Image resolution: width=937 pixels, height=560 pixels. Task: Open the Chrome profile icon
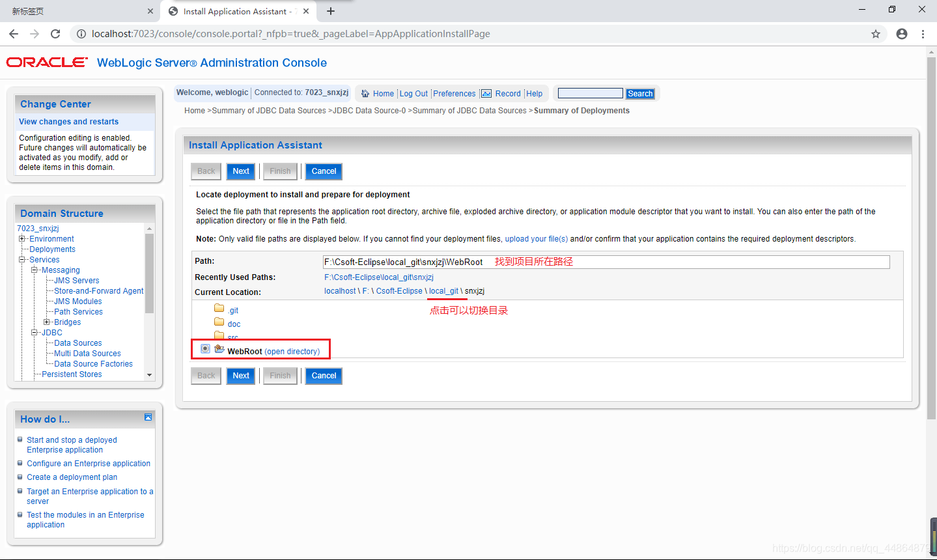coord(902,34)
